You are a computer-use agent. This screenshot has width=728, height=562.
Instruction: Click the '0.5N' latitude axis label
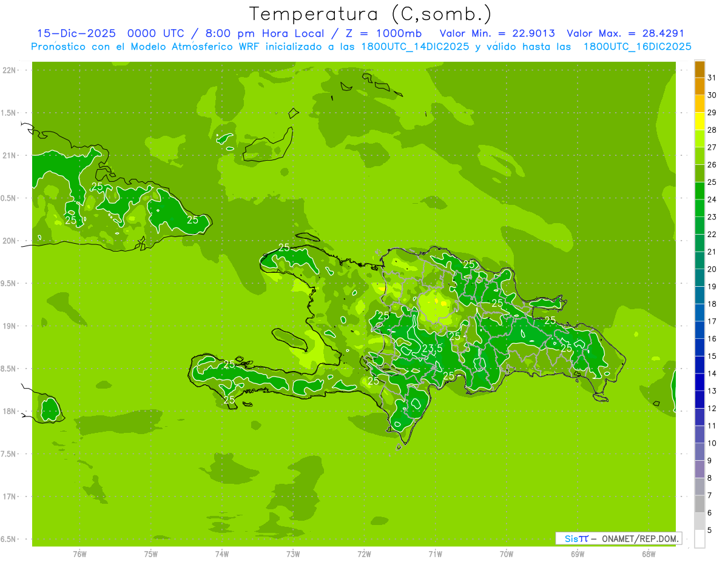pos(8,198)
